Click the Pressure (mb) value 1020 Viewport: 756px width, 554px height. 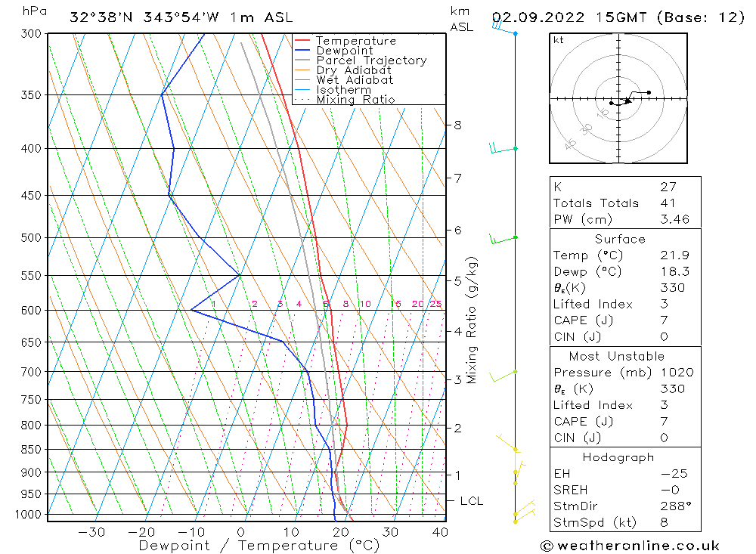[677, 372]
